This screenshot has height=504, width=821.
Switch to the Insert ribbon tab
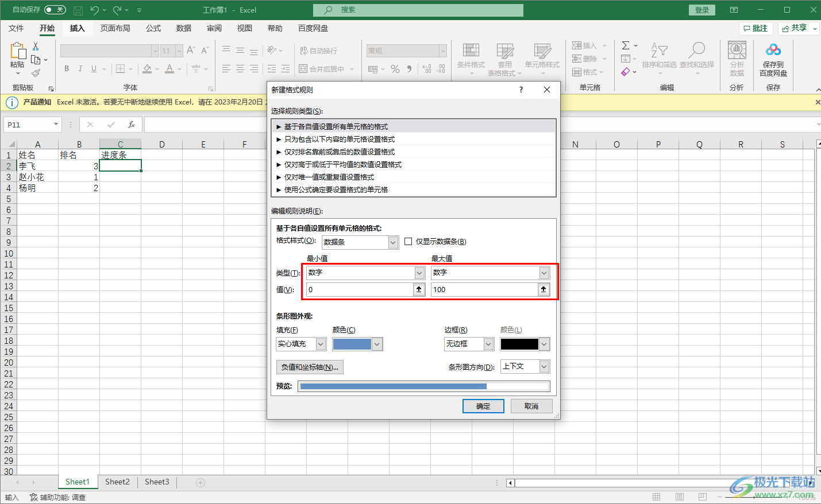(77, 28)
